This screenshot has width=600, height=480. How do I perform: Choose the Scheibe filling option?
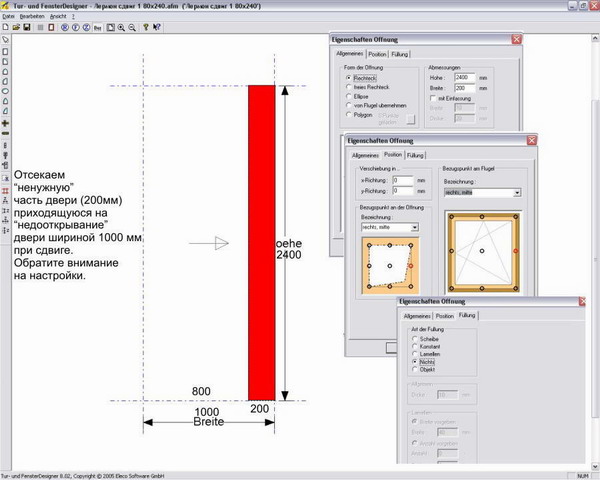pos(415,340)
